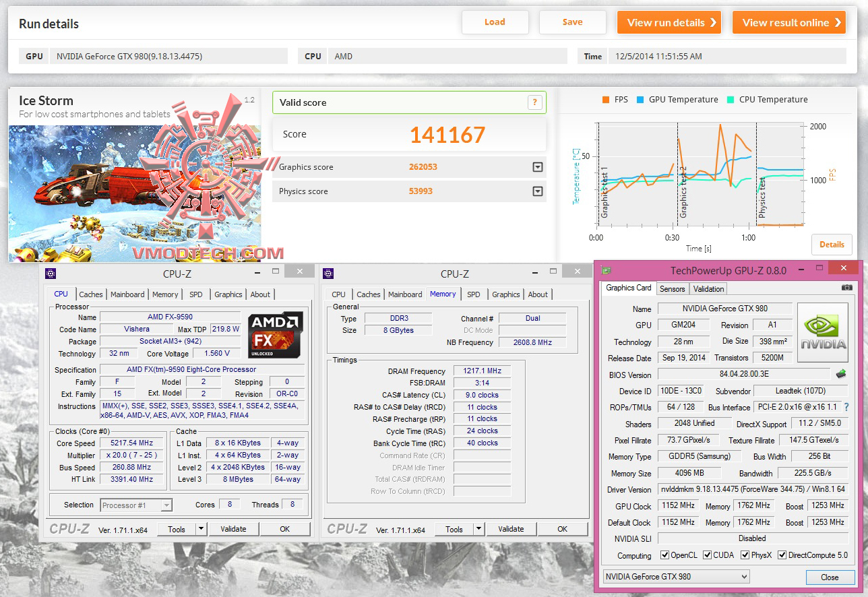Click OK in the CPU-Z CPU window
Screen dimensions: 868x597
point(285,529)
